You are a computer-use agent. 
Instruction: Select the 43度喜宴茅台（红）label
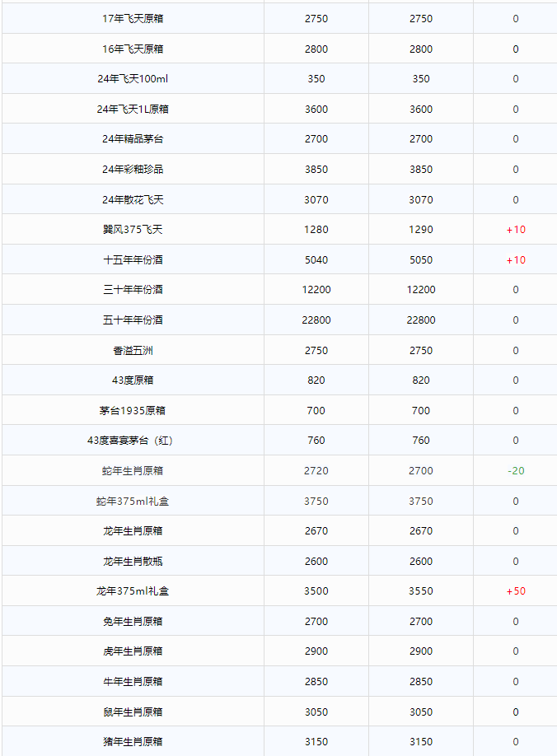(133, 441)
